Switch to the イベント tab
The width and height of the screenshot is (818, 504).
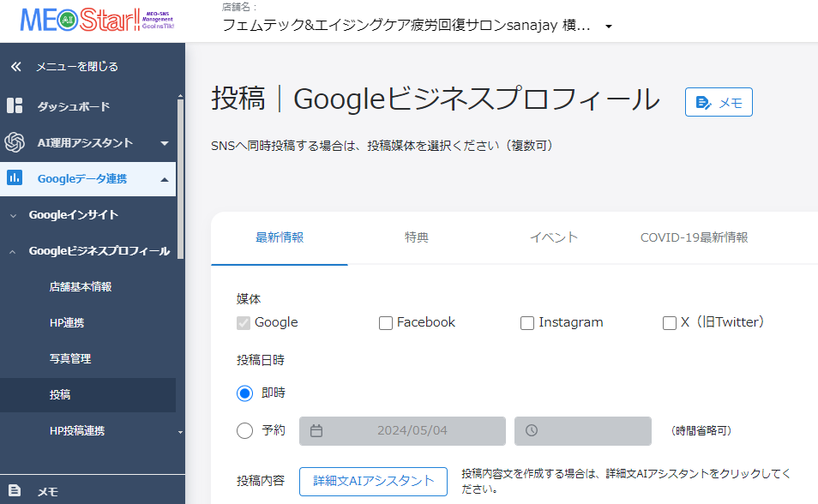click(x=554, y=237)
